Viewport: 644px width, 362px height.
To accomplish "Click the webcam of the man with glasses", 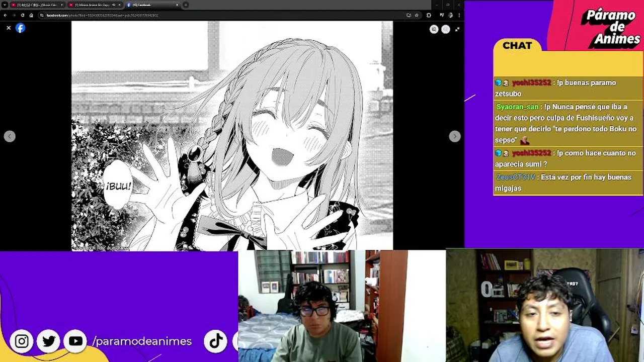I will pos(342,306).
